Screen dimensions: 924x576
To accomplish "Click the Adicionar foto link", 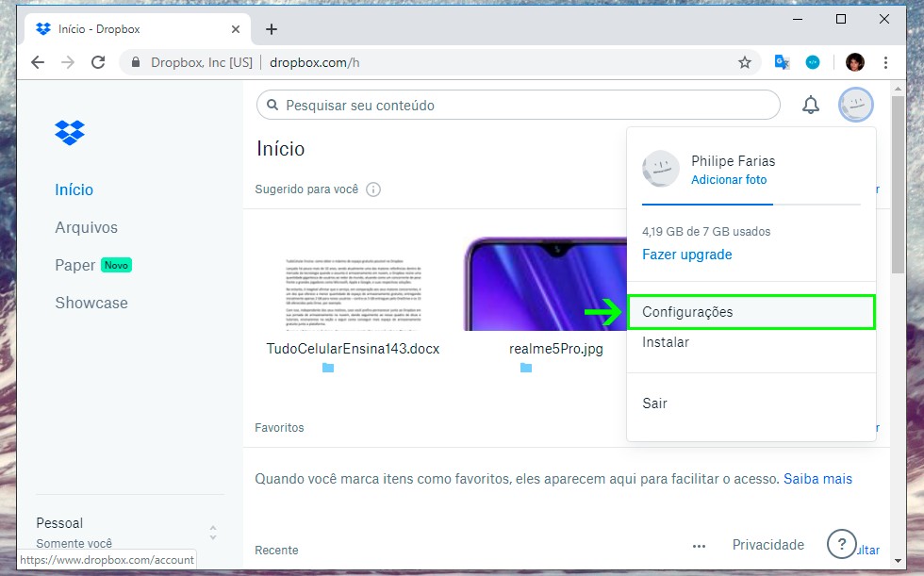I will tap(729, 180).
